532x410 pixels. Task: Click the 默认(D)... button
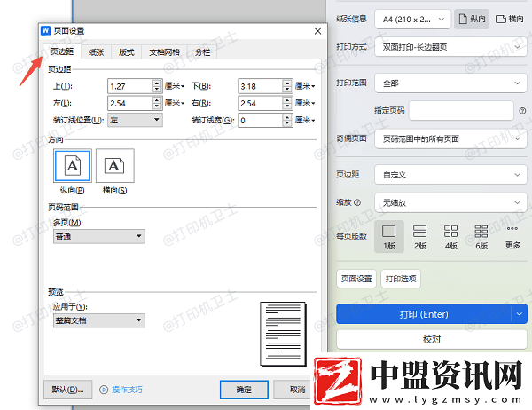point(68,390)
